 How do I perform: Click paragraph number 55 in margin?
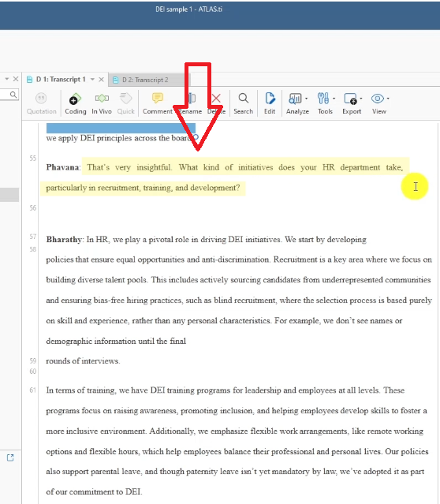(33, 159)
